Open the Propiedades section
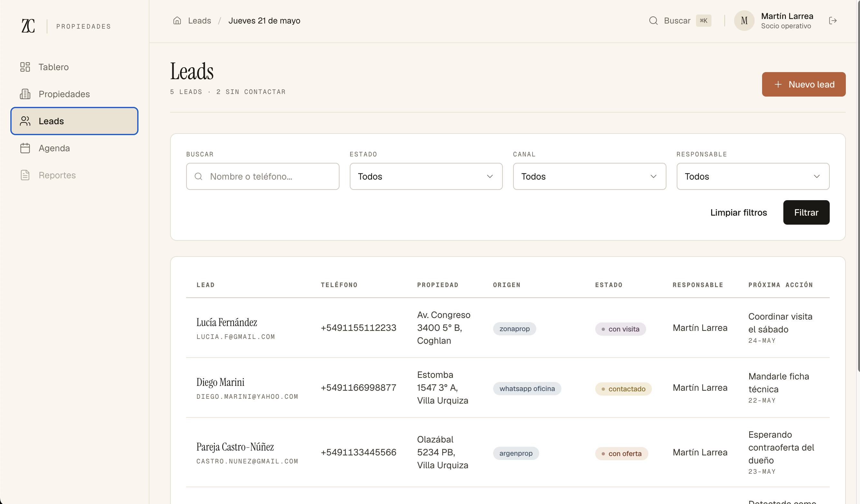Image resolution: width=860 pixels, height=504 pixels. [x=74, y=94]
